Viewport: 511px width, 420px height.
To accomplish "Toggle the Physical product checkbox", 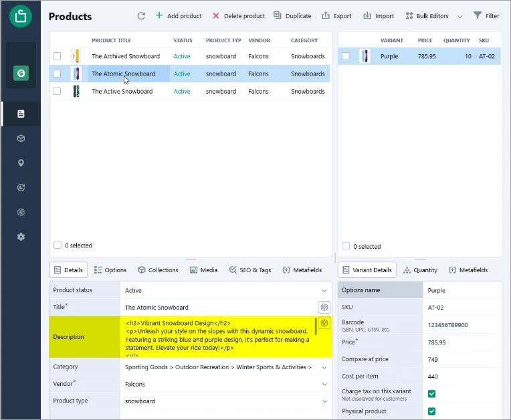I will 432,411.
